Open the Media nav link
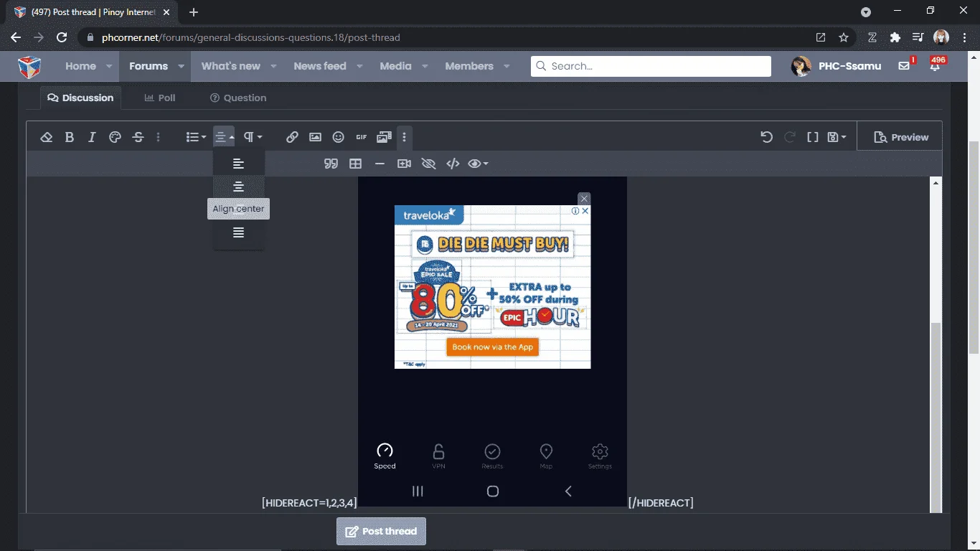 [395, 66]
